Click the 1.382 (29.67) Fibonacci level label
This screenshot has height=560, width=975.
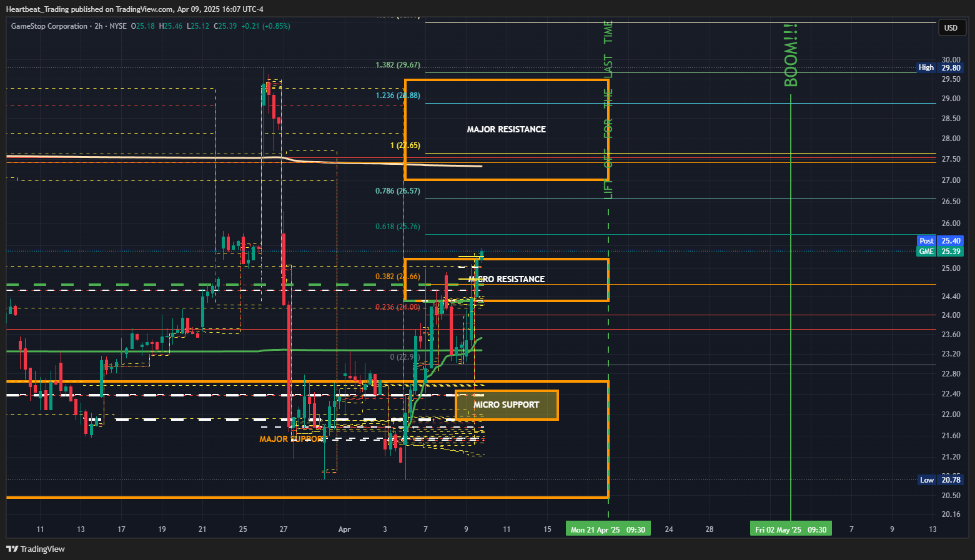[398, 65]
